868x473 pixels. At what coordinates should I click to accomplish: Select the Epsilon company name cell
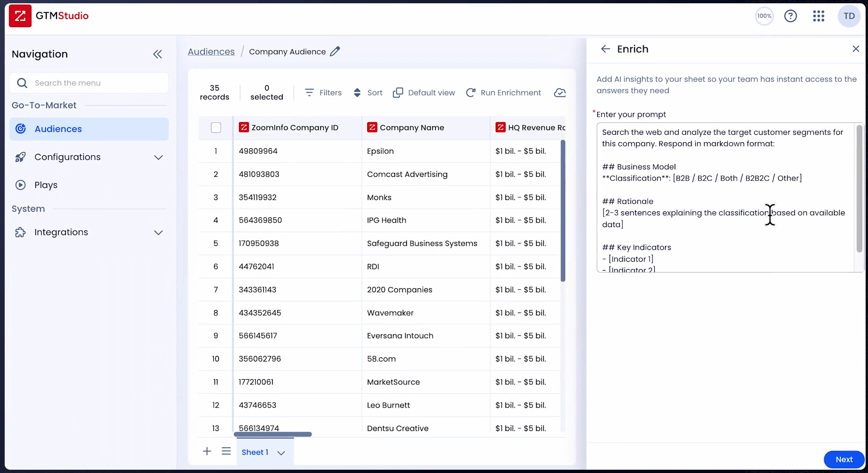(426, 151)
